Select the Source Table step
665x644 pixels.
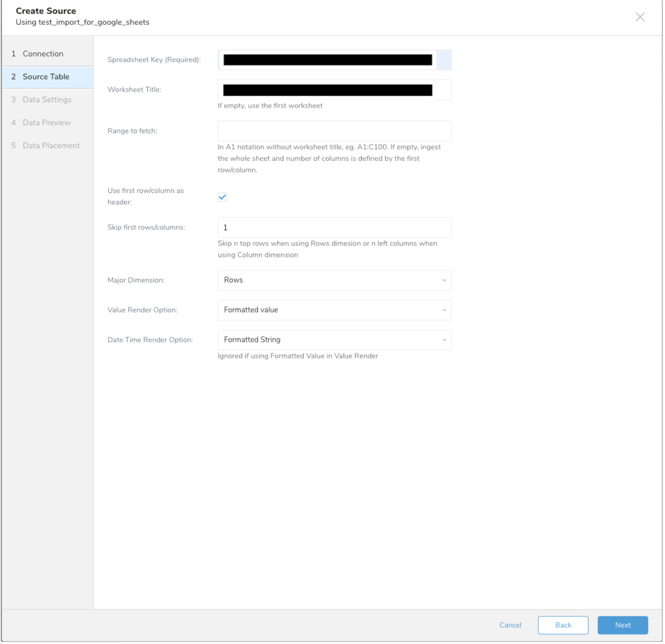click(46, 77)
